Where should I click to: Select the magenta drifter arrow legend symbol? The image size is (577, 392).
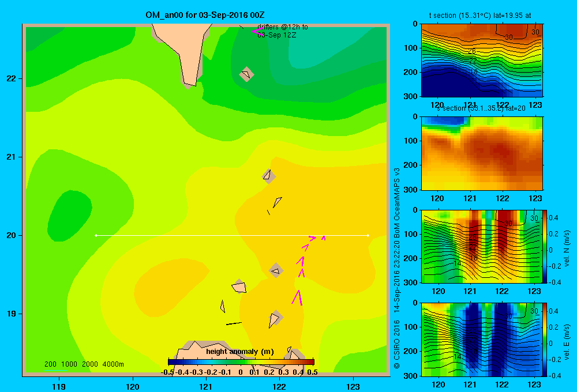tap(257, 32)
